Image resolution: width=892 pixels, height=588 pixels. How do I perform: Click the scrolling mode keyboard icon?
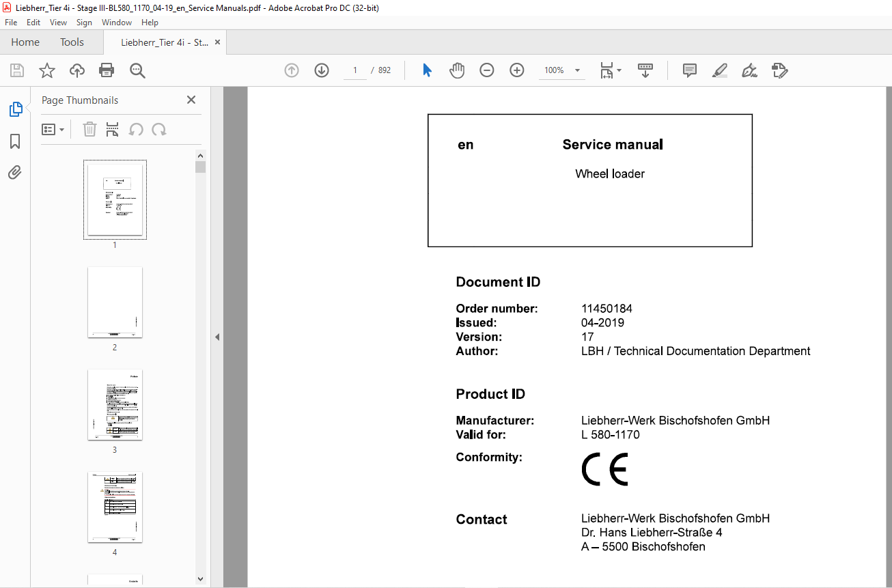645,70
